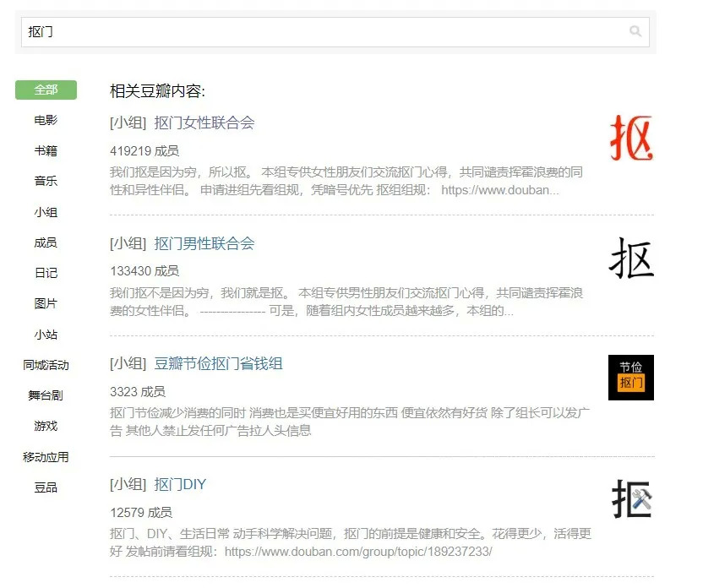Screen dimensions: 703x588
Task: Focus the search field containing 抠门
Action: pyautogui.click(x=335, y=32)
